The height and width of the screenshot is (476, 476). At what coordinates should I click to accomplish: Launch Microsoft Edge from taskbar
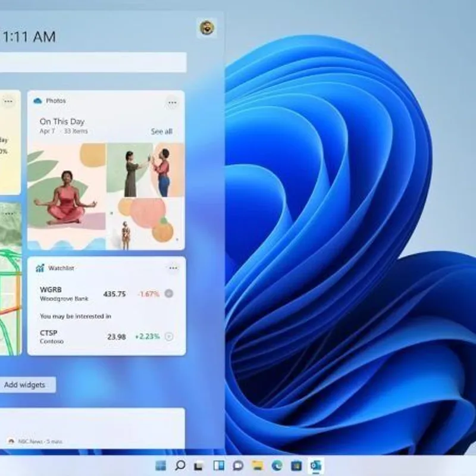point(277,465)
